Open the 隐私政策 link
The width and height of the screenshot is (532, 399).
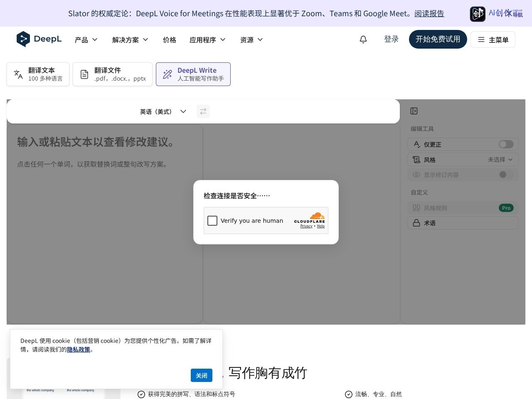pyautogui.click(x=79, y=350)
